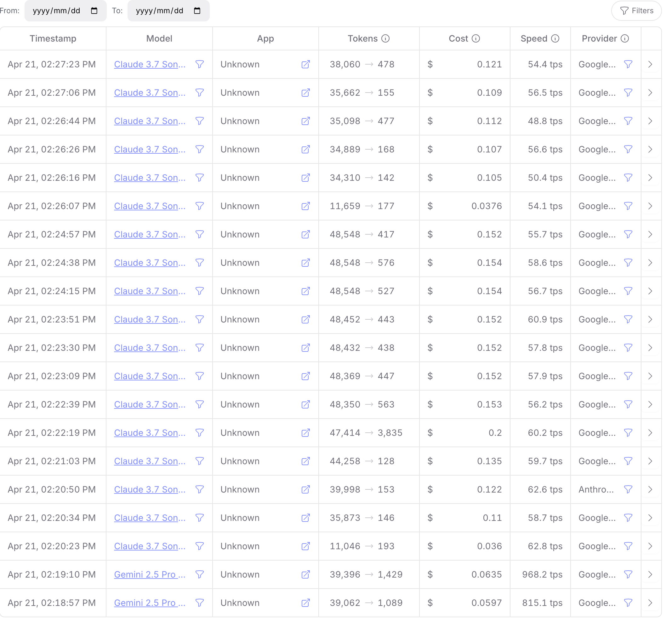Click the To date input field
The image size is (672, 633).
pyautogui.click(x=168, y=11)
